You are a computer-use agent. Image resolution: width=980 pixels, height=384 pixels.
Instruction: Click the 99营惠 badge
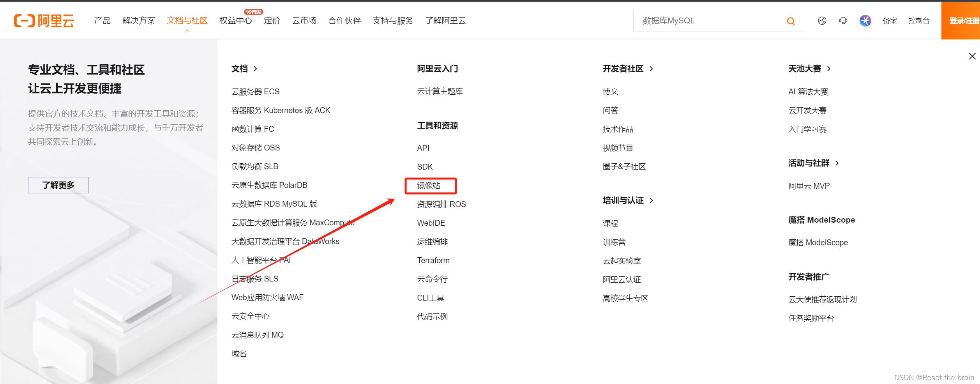pyautogui.click(x=253, y=12)
